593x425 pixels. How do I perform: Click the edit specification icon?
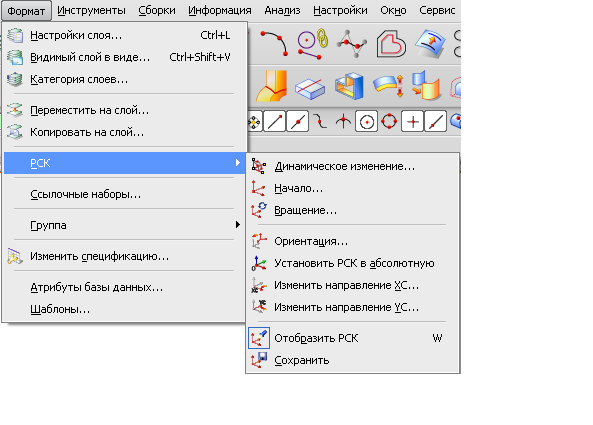pos(15,256)
